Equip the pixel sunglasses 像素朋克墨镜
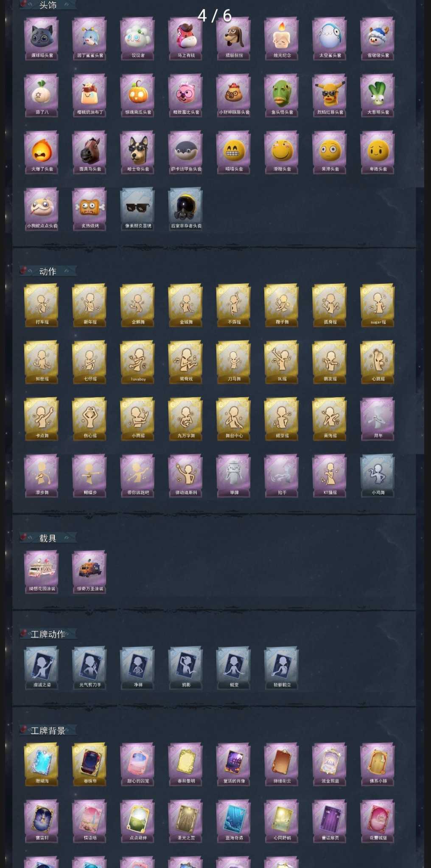This screenshot has height=868, width=431. pyautogui.click(x=138, y=209)
